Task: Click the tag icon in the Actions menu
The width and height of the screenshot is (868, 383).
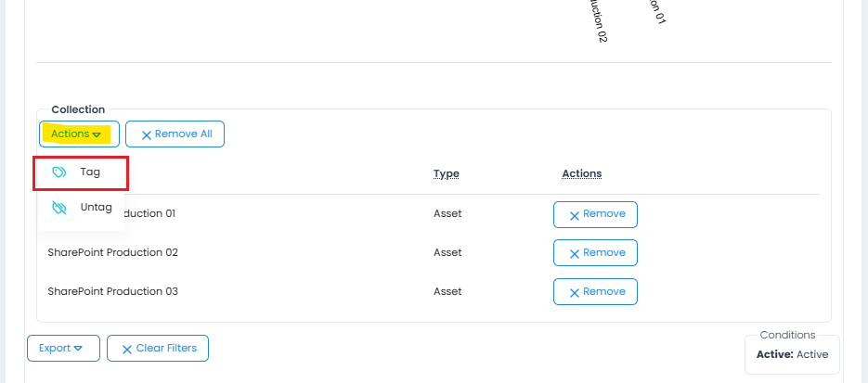Action: click(60, 172)
